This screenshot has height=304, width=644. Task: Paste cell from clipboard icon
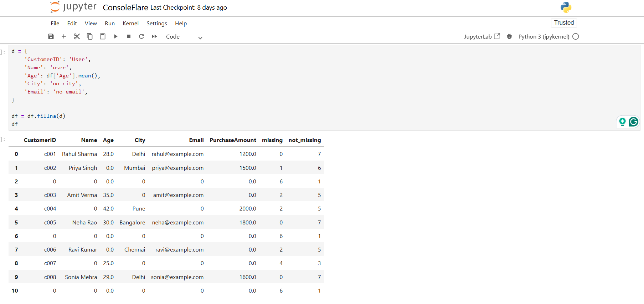click(x=103, y=36)
